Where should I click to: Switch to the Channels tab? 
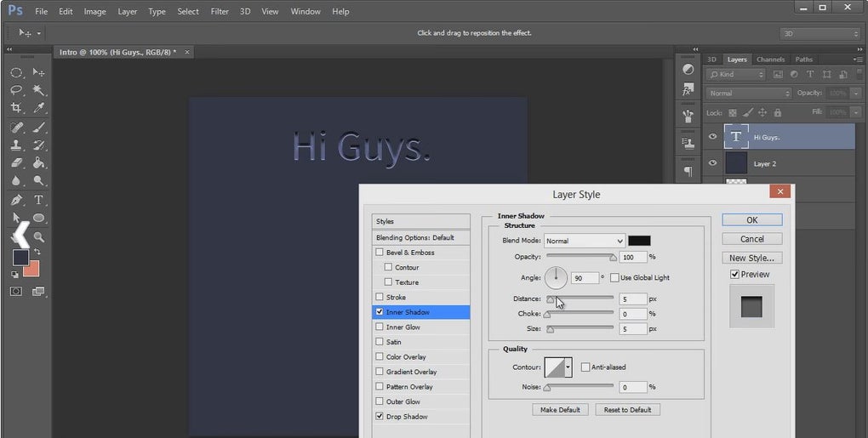770,60
